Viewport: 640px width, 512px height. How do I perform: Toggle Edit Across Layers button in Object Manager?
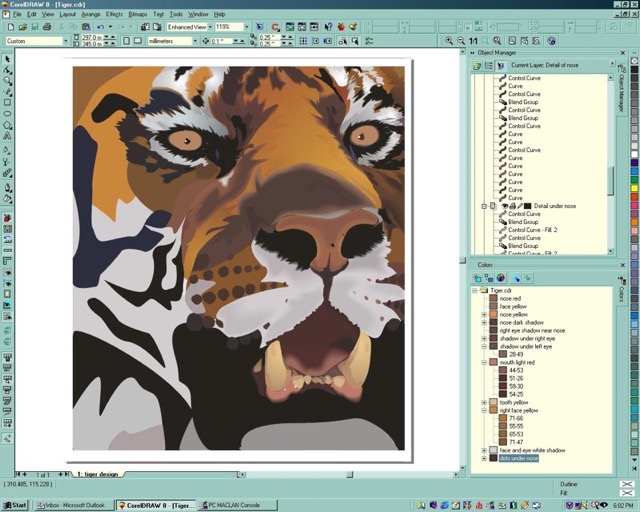(501, 66)
